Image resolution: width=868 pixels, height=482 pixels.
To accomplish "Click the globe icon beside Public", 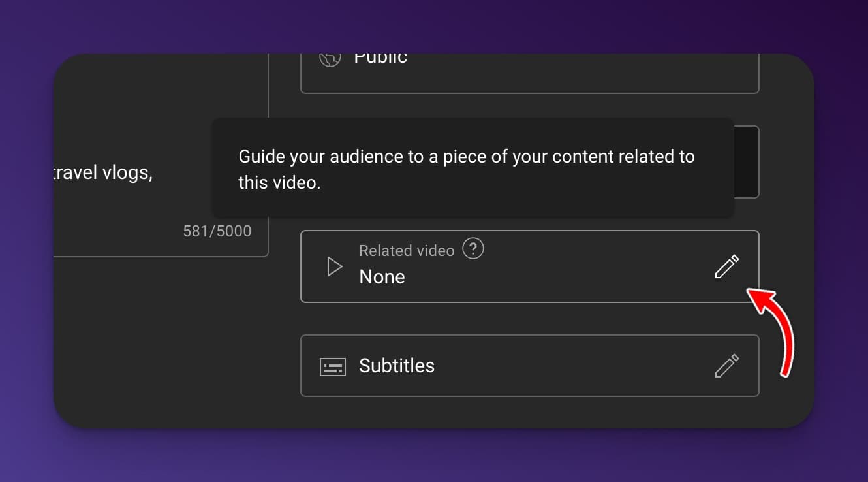I will pos(330,59).
